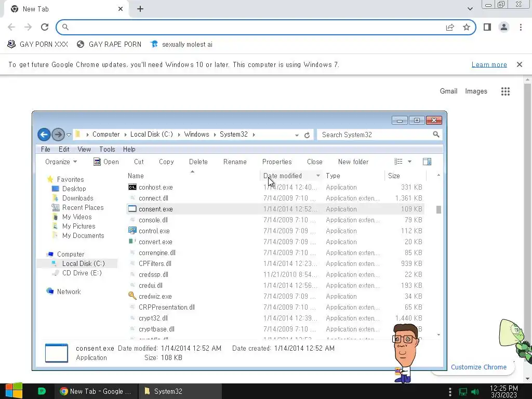Click Rename in the Explorer toolbar

[235, 162]
